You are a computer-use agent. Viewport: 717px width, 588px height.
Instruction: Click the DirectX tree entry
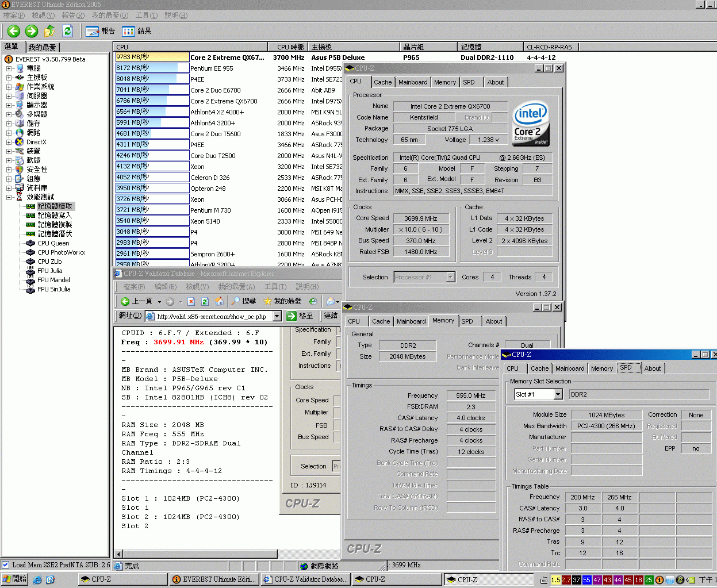(36, 142)
